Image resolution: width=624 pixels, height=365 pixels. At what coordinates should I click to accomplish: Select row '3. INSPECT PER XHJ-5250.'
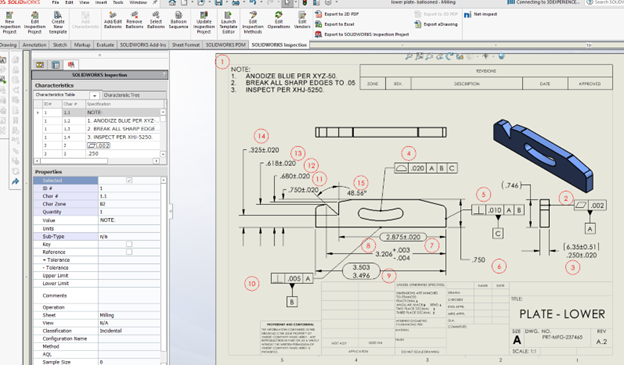tap(124, 137)
